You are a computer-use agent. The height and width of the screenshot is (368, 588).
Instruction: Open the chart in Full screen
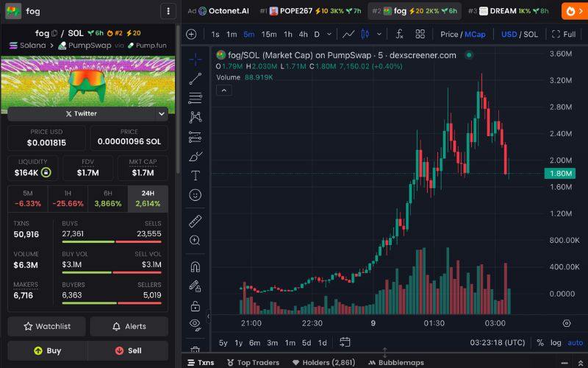(564, 35)
